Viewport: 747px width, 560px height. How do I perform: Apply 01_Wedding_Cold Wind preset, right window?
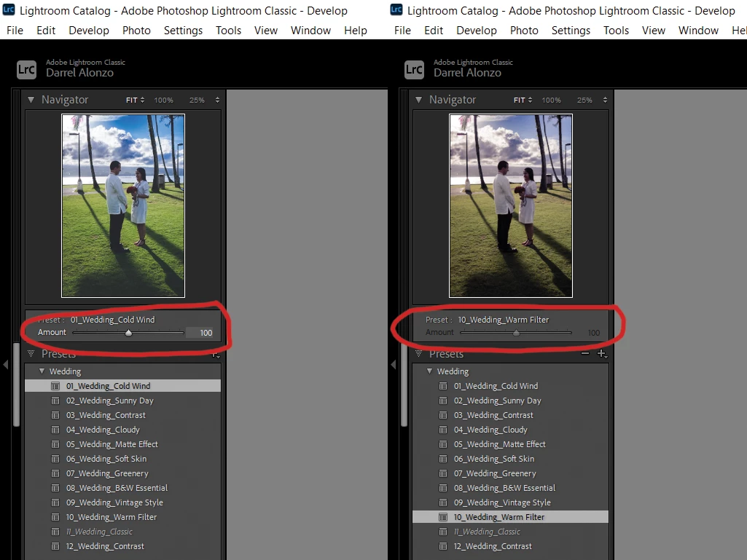coord(510,386)
